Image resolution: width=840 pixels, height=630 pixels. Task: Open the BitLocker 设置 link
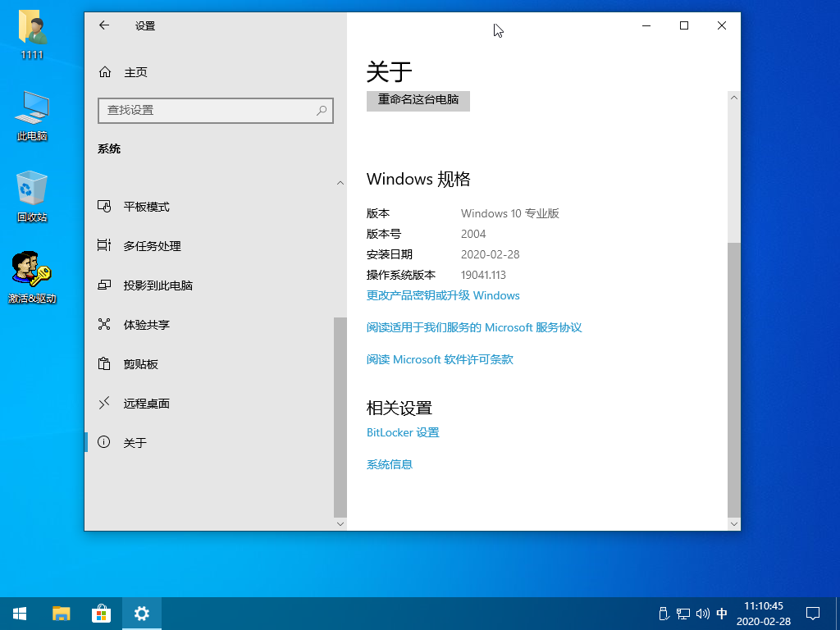[x=402, y=432]
